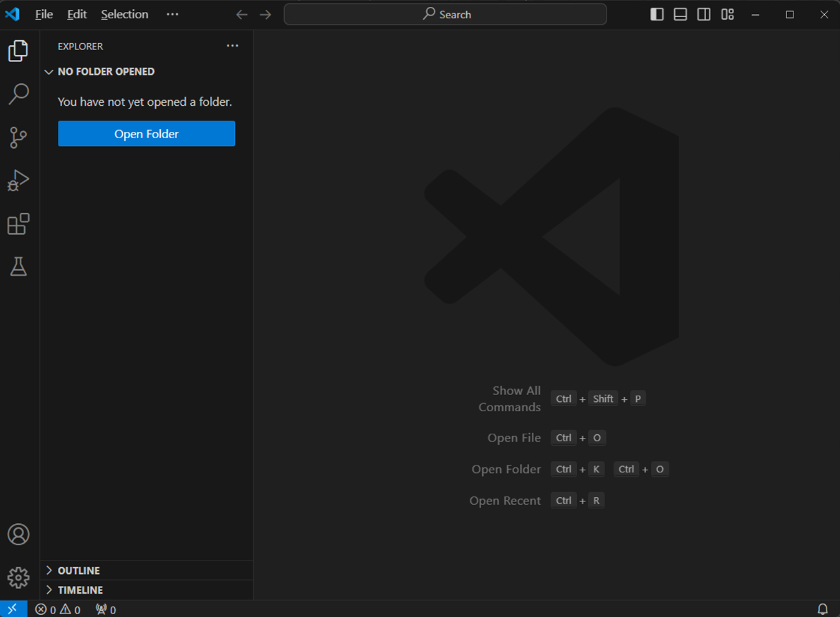The height and width of the screenshot is (617, 840).
Task: Open the File menu
Action: tap(44, 15)
